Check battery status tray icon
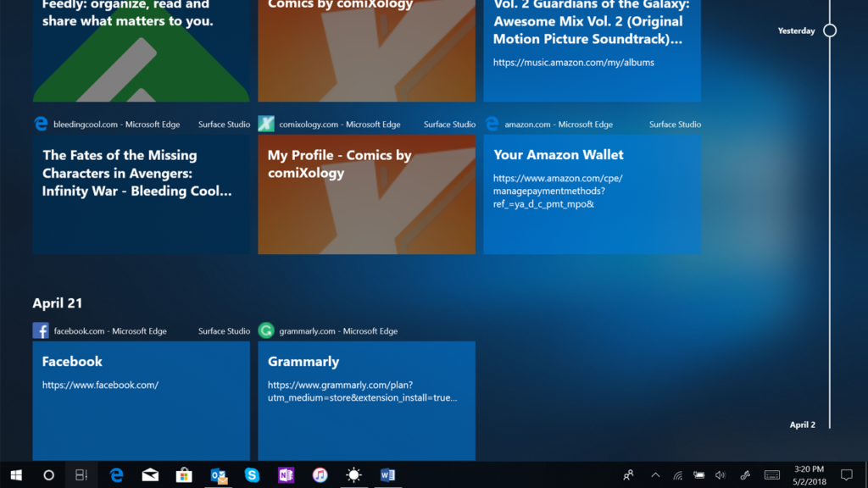 pos(699,474)
